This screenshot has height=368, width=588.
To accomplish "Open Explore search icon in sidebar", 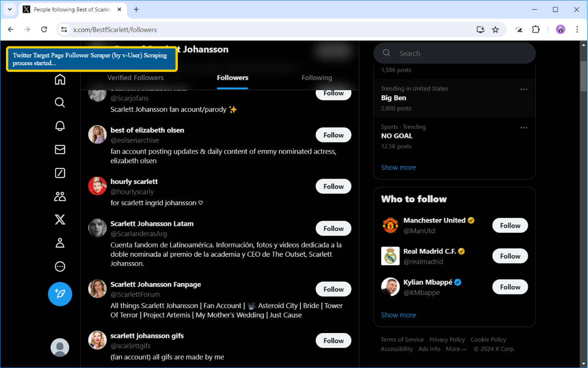I will pos(60,102).
